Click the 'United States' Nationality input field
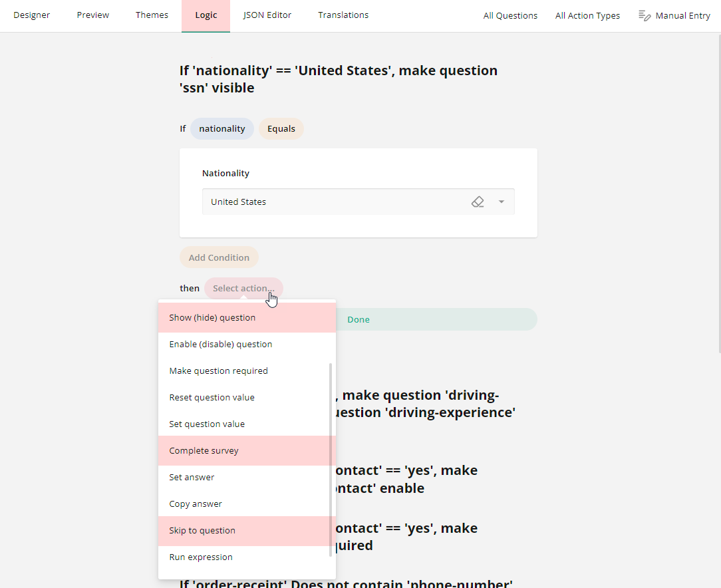 click(x=333, y=202)
